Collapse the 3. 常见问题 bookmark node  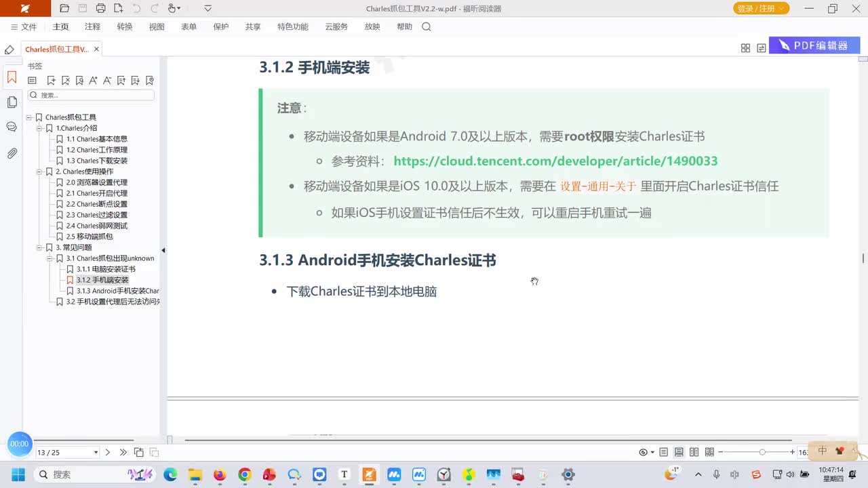point(39,247)
